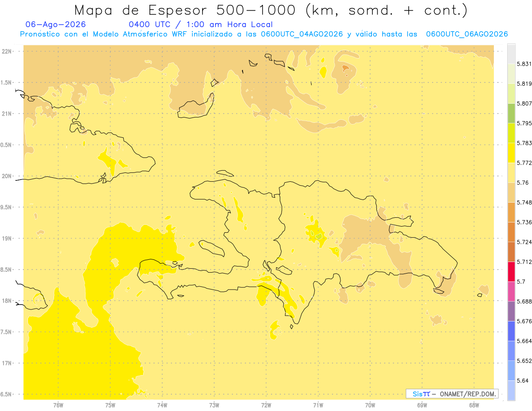Click the latitude axis label '19N'
This screenshot has width=532, height=411.
pos(7,238)
